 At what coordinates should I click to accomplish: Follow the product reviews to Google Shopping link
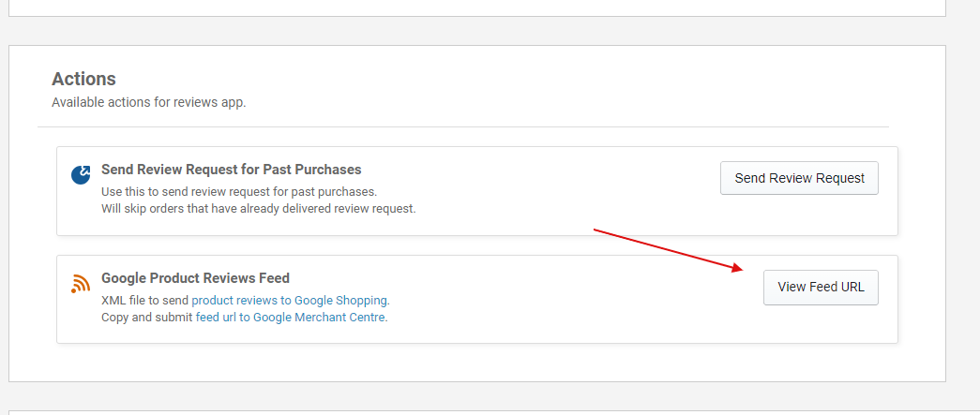coord(290,301)
